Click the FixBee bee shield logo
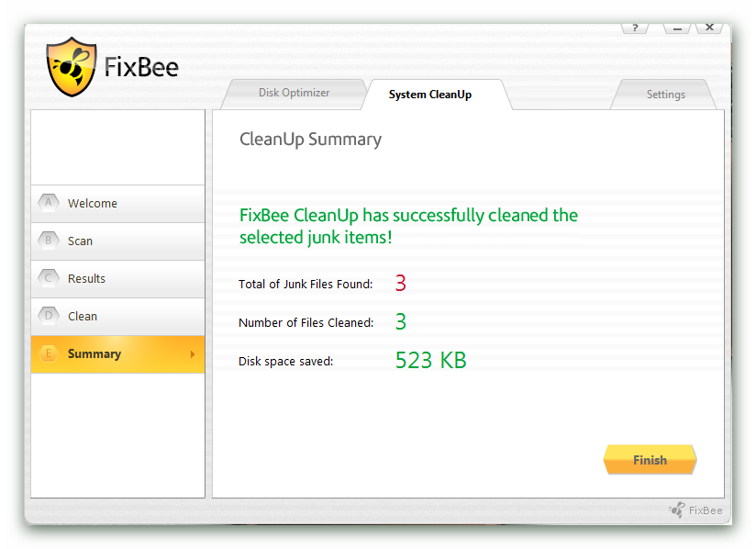This screenshot has width=756, height=549. tap(72, 67)
